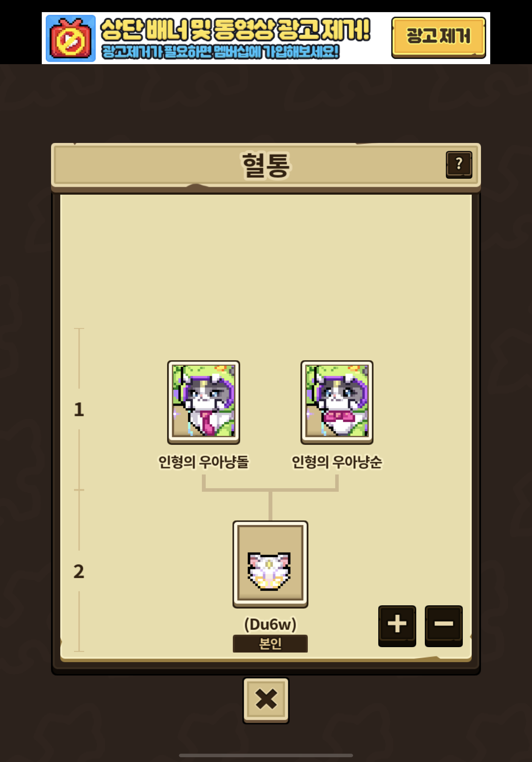Tap the home indicator bar at bottom

[266, 755]
